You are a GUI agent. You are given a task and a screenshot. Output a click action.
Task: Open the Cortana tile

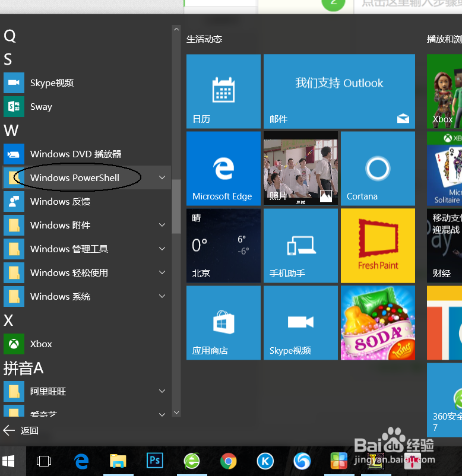pos(378,169)
